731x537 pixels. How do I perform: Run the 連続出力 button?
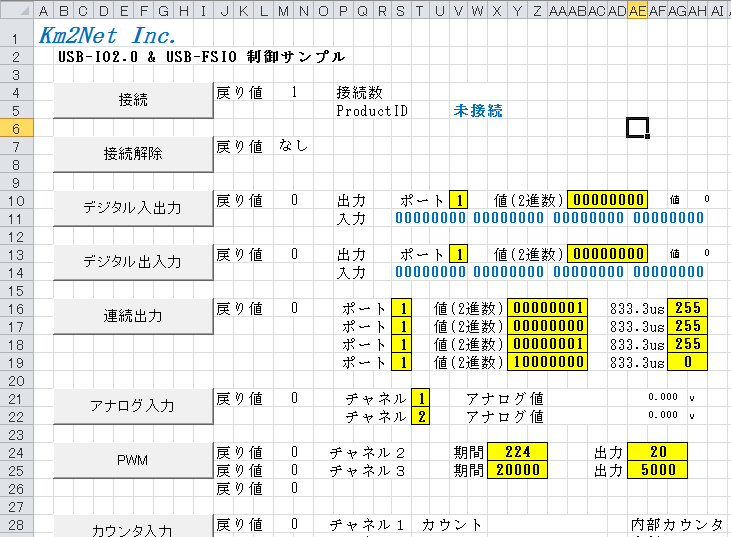coord(133,316)
